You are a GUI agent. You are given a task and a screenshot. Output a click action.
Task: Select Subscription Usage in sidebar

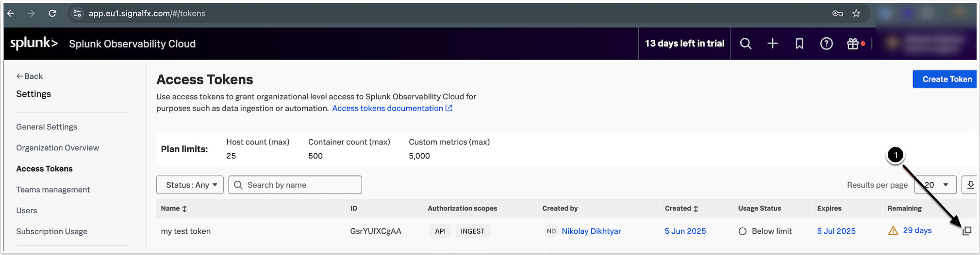click(51, 231)
